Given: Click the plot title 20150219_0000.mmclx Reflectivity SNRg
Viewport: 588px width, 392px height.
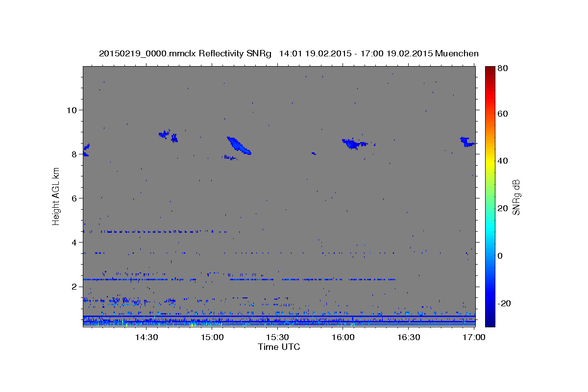Looking at the screenshot, I should tap(185, 53).
